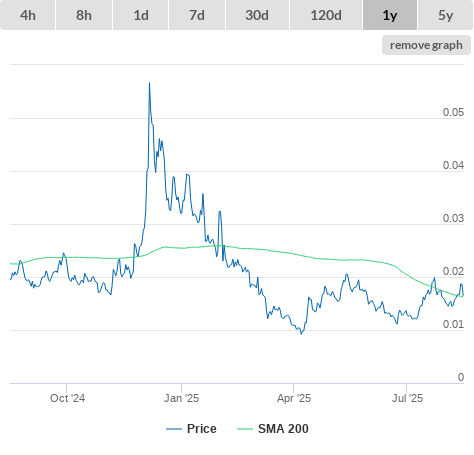
Task: Click the lowest price dip near 0.01
Action: coord(302,334)
